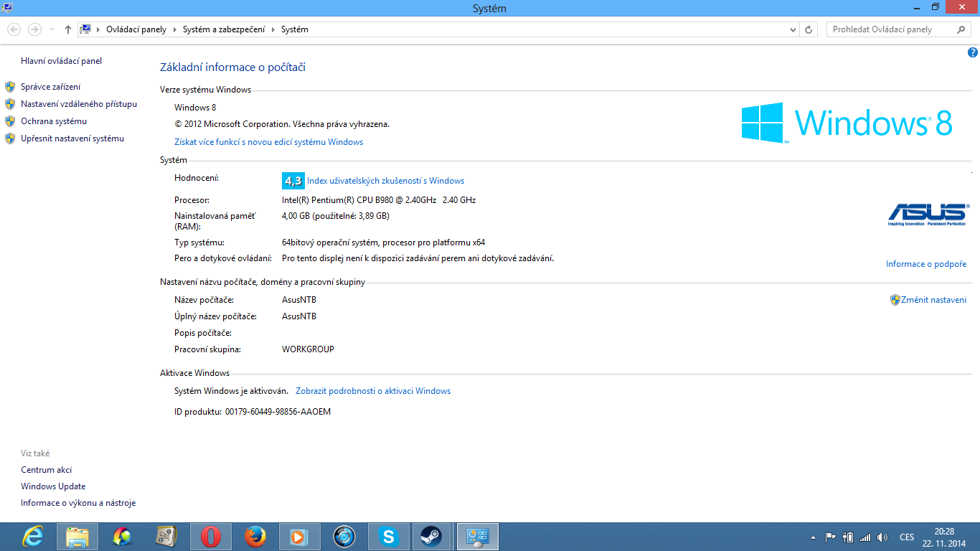Open the address bar history dropdown

coord(793,29)
